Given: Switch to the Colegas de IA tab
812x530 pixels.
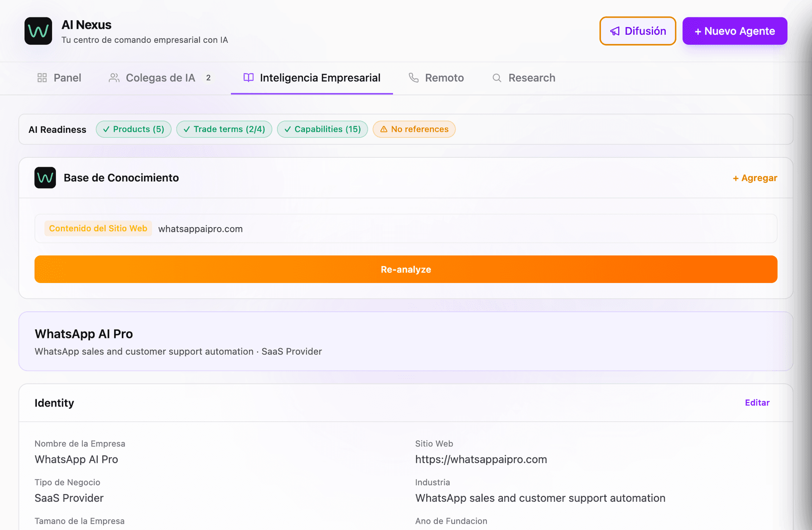Looking at the screenshot, I should tap(160, 78).
